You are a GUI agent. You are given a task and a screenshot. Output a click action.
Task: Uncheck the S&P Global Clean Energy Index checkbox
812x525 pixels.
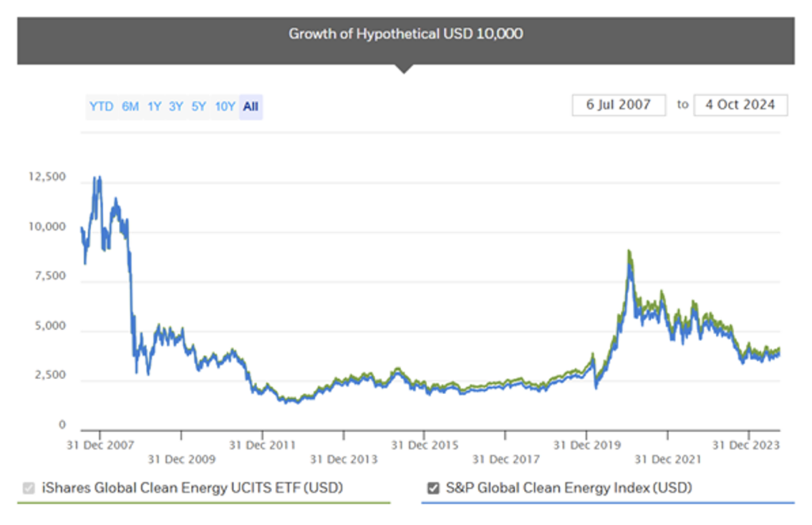coord(434,488)
